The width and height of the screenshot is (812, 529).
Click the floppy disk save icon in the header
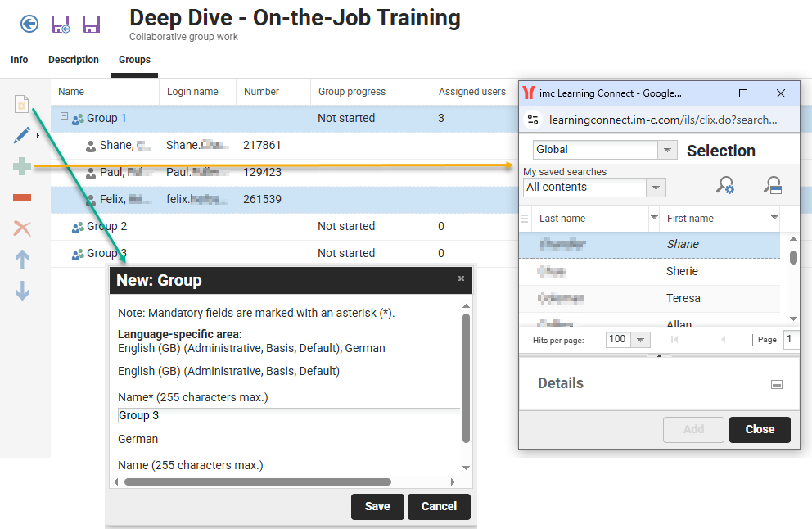click(91, 24)
